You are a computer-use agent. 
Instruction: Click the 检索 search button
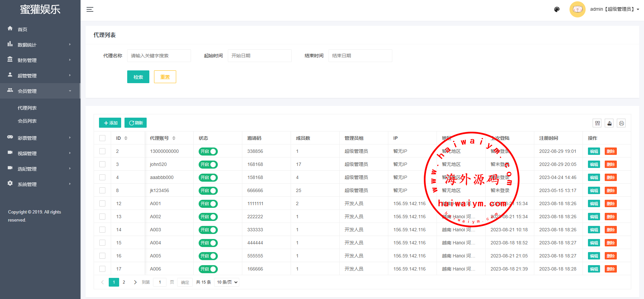pyautogui.click(x=138, y=77)
